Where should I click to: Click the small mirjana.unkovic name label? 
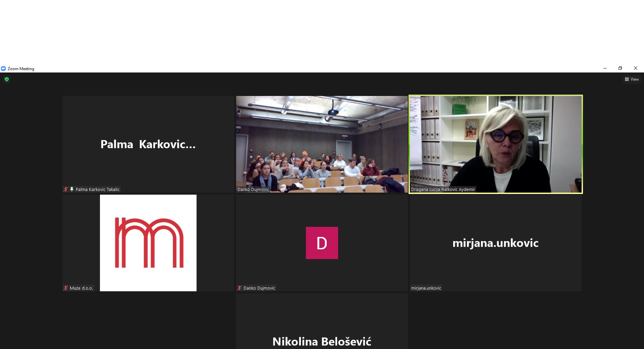pyautogui.click(x=426, y=288)
